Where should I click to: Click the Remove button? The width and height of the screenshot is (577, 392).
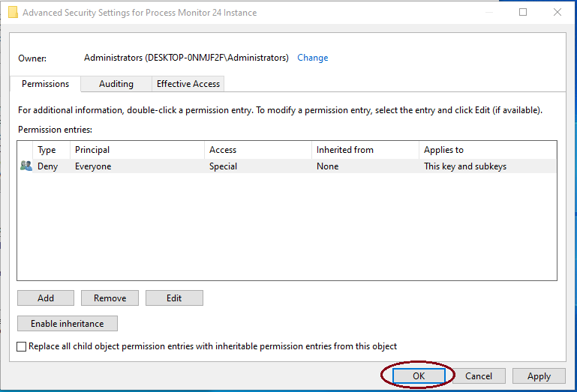[110, 298]
